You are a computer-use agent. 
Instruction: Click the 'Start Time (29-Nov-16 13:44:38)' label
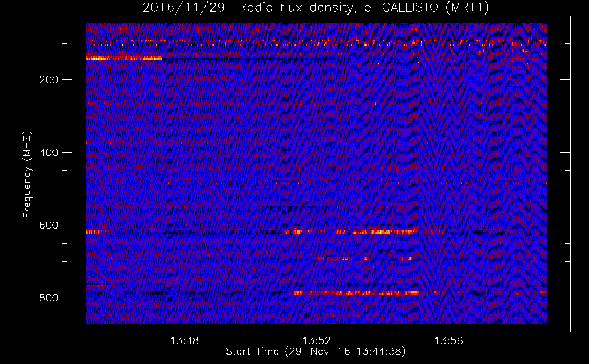coord(316,352)
